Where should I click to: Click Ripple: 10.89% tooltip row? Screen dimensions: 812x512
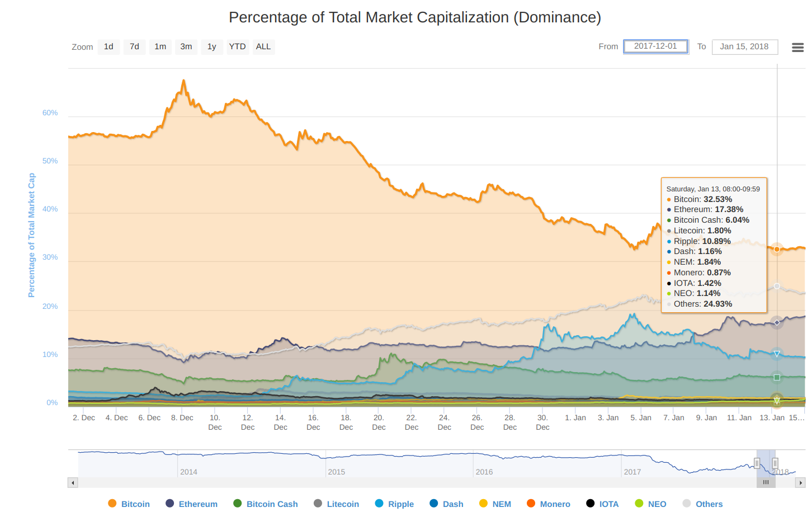click(699, 241)
